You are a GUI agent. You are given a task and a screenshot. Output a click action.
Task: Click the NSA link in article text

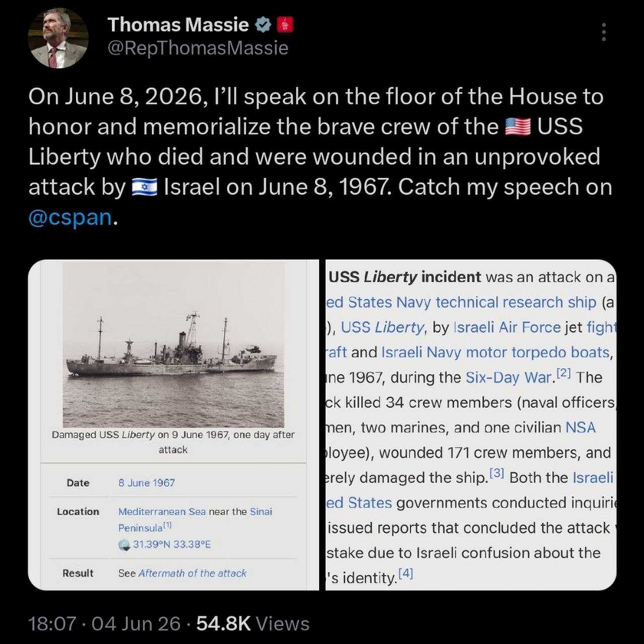click(580, 428)
